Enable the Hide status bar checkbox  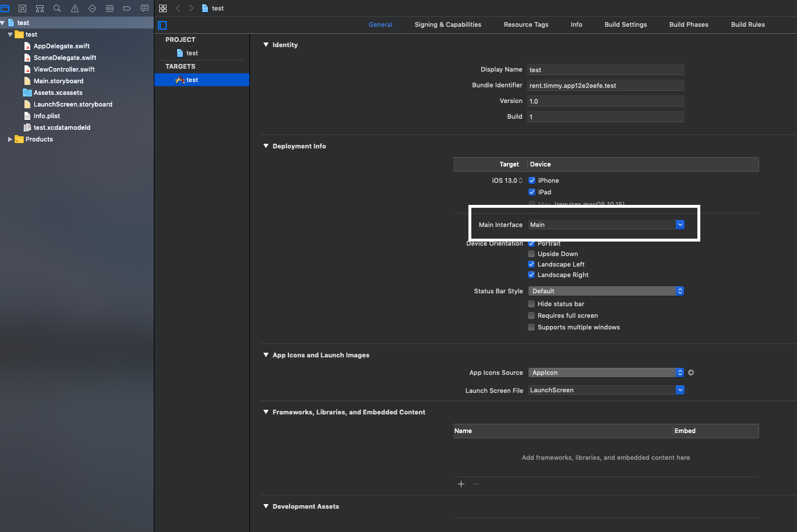pyautogui.click(x=531, y=304)
